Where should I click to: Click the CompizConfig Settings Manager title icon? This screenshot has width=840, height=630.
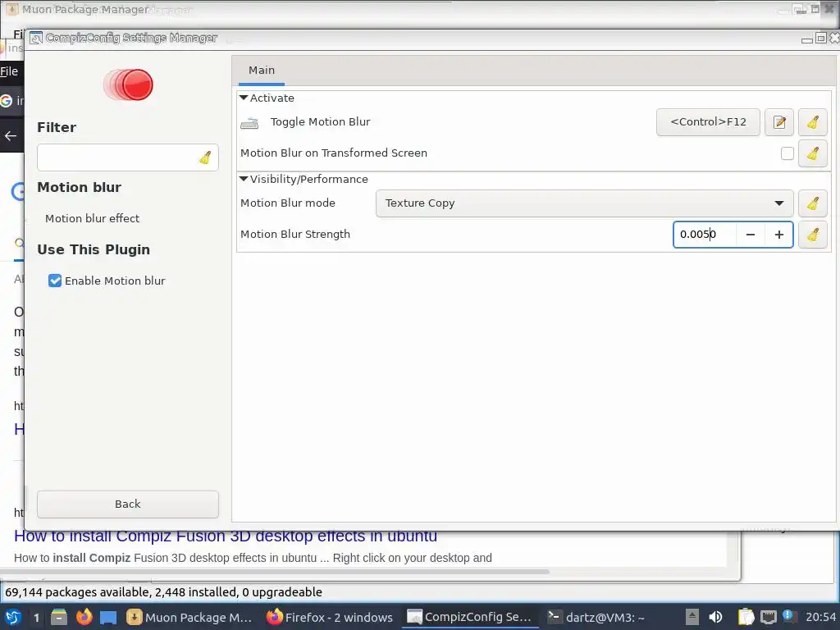(x=36, y=38)
